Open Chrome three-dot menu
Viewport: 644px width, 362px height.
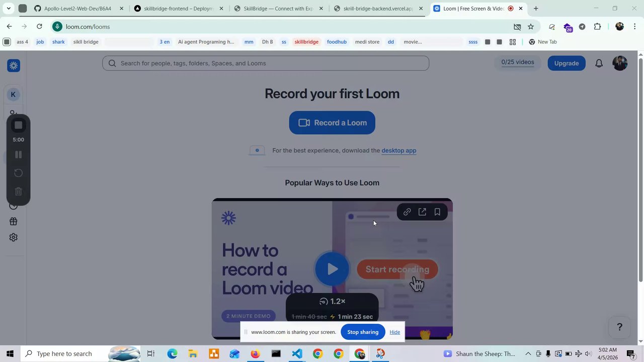pos(635,27)
